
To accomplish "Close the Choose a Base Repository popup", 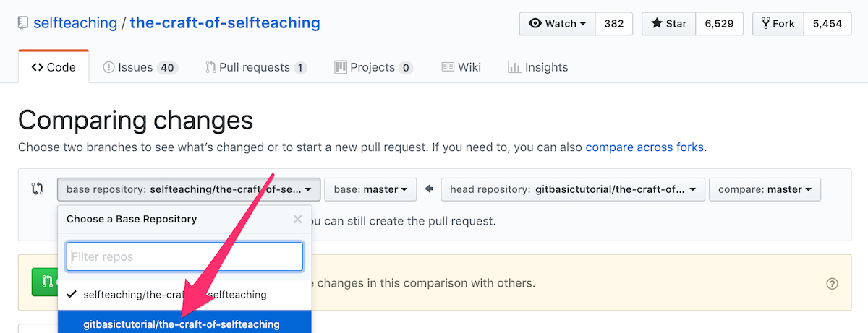I will pyautogui.click(x=297, y=219).
